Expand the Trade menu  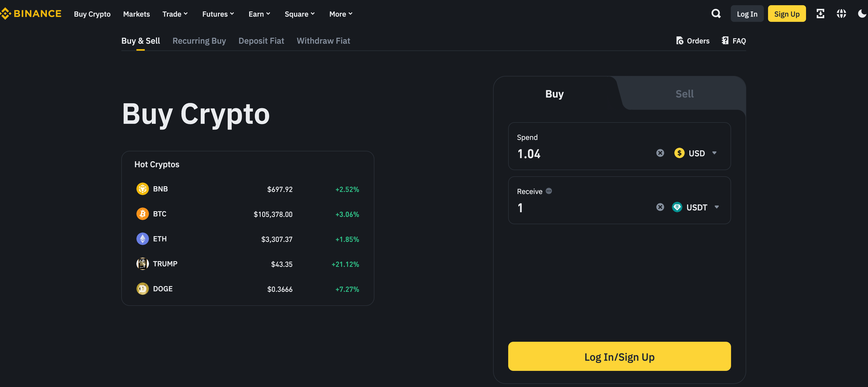coord(174,14)
